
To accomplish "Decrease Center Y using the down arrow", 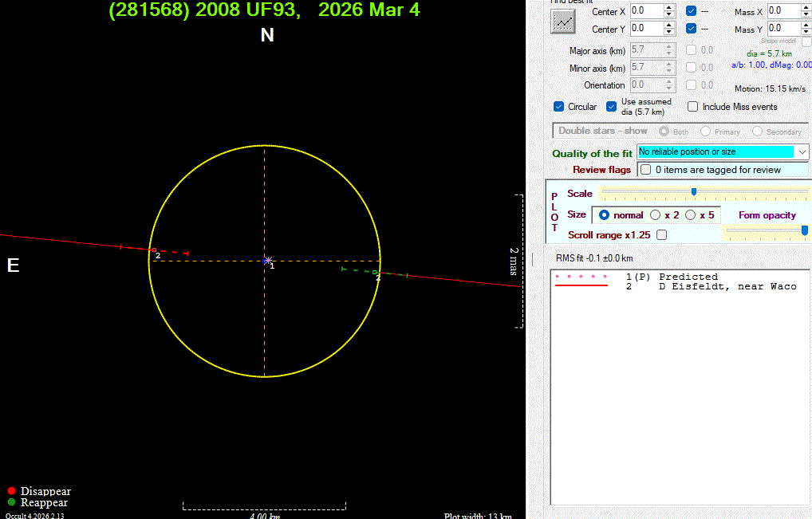I will [x=670, y=32].
